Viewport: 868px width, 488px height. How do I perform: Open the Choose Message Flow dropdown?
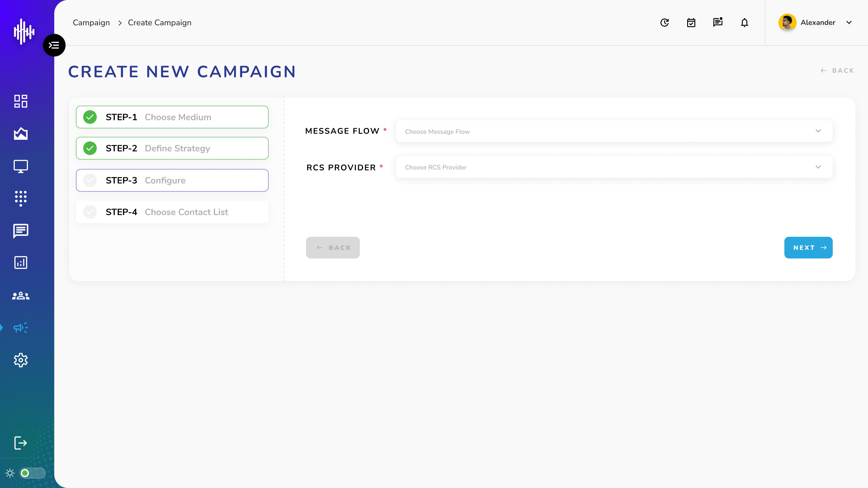[614, 131]
